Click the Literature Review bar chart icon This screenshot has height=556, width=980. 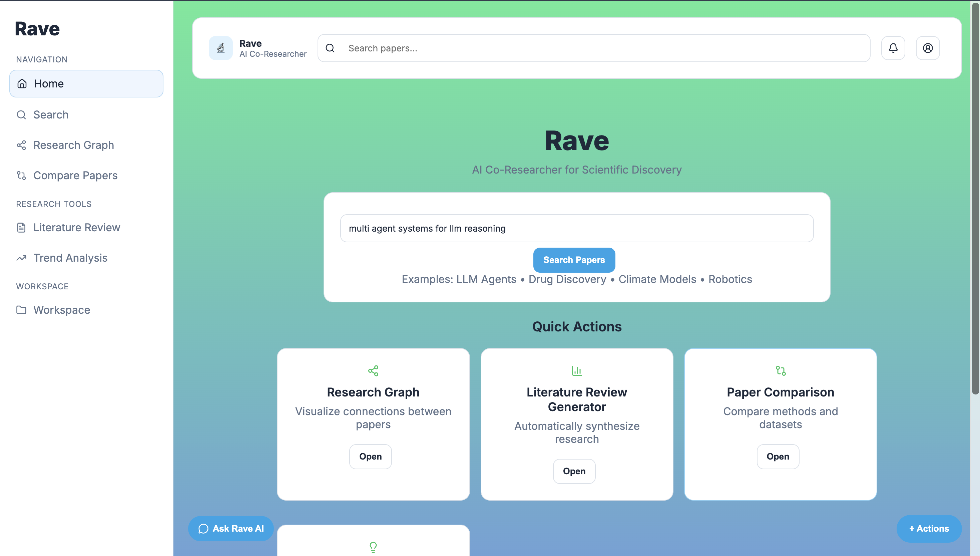click(x=576, y=370)
